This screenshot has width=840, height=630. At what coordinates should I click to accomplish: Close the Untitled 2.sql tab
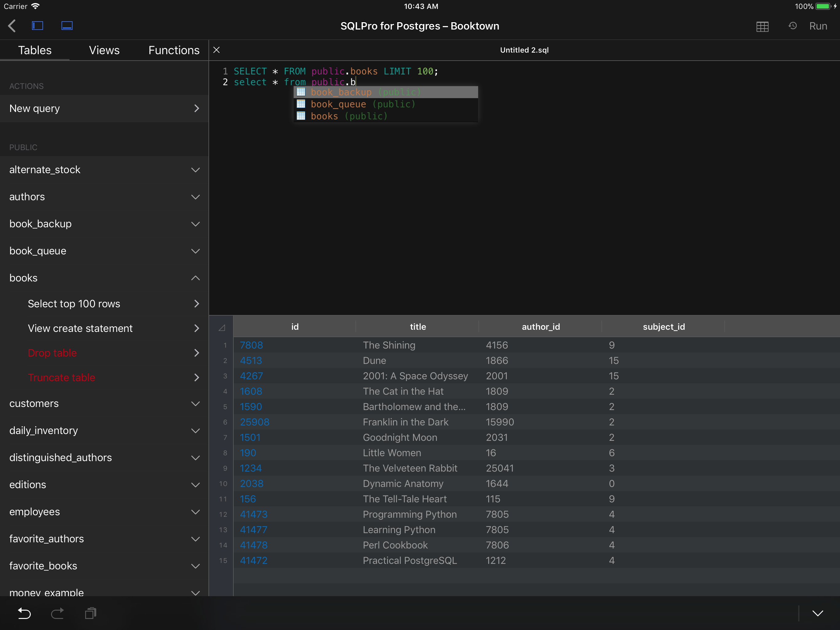216,50
